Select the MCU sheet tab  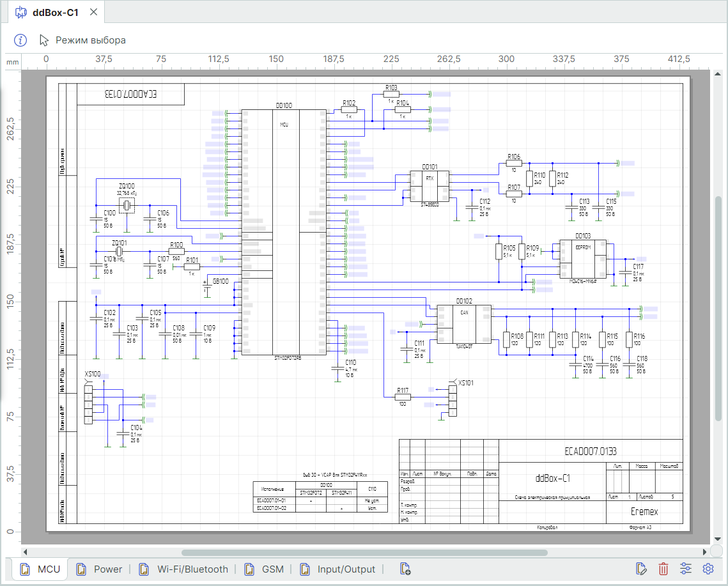tap(40, 569)
